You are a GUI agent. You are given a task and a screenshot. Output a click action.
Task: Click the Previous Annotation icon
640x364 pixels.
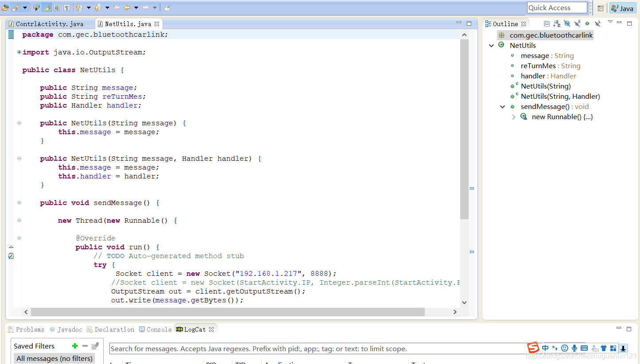point(97,8)
